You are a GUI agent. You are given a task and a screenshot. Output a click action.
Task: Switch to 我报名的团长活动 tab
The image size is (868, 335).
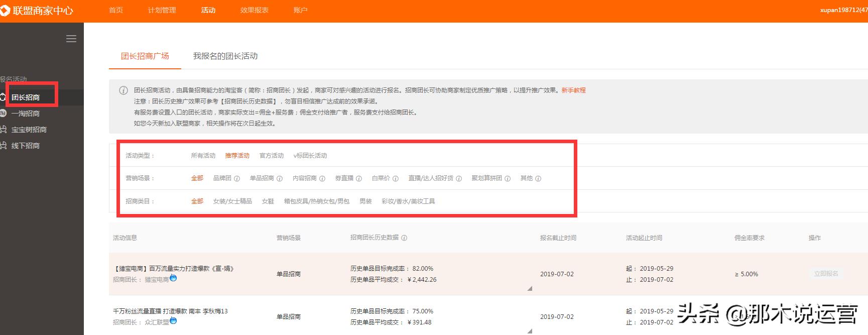point(225,56)
